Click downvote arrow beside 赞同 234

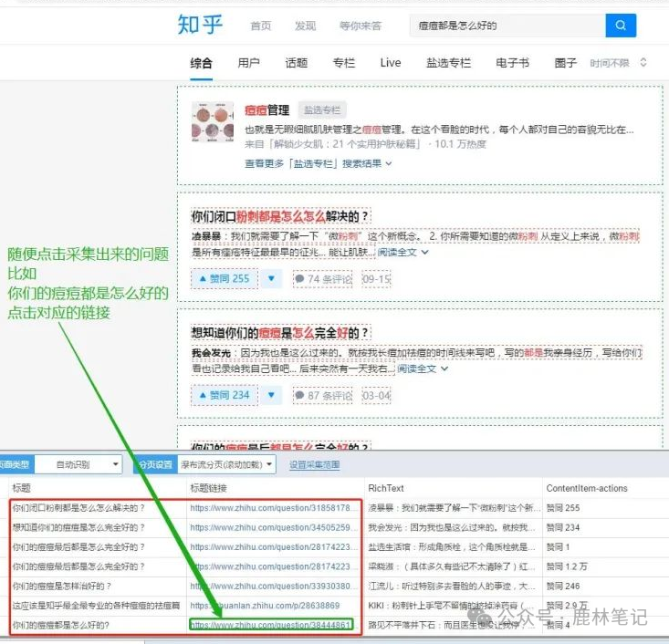[271, 395]
